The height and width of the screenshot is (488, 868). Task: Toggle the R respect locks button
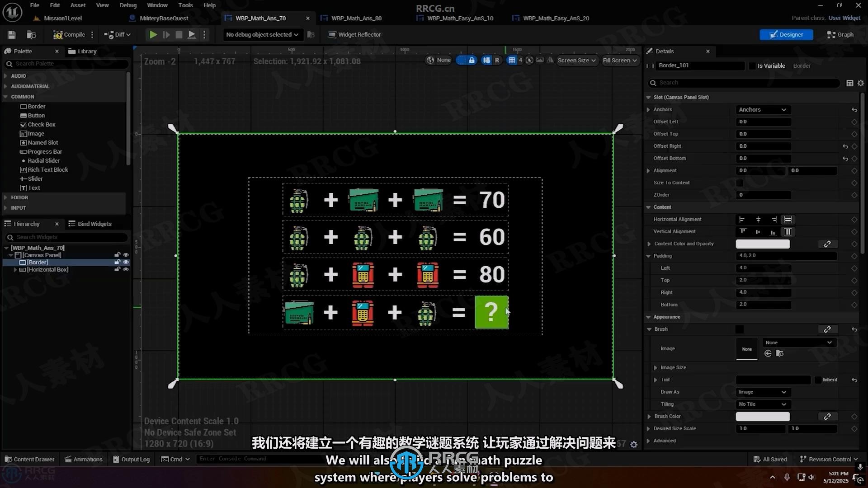497,60
